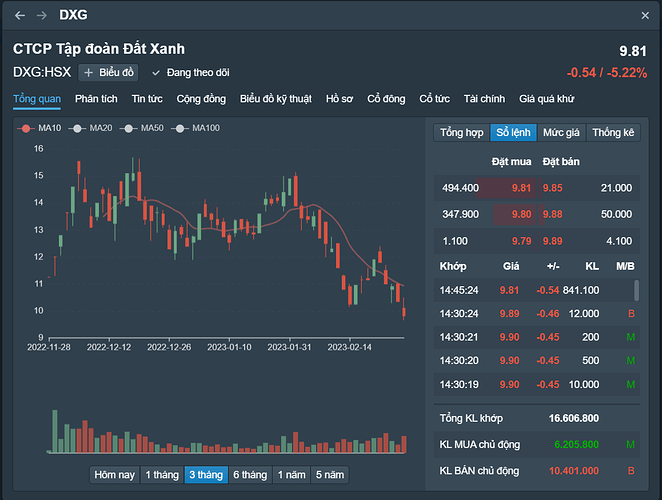This screenshot has height=500, width=662.
Task: Choose the 5 năm chart period
Action: pyautogui.click(x=329, y=475)
